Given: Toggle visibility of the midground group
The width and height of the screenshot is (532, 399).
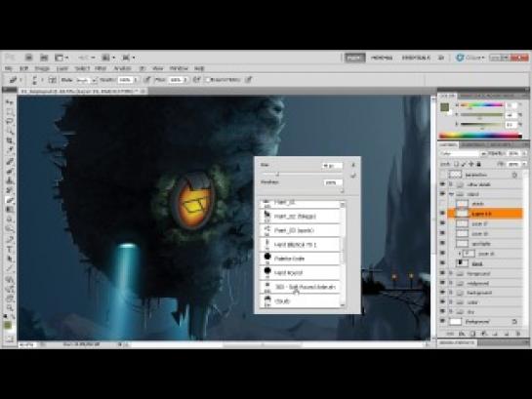Looking at the screenshot, I should point(442,283).
